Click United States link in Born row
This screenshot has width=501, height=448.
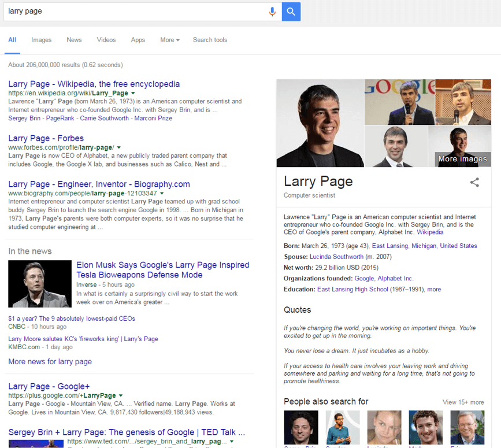tap(458, 246)
